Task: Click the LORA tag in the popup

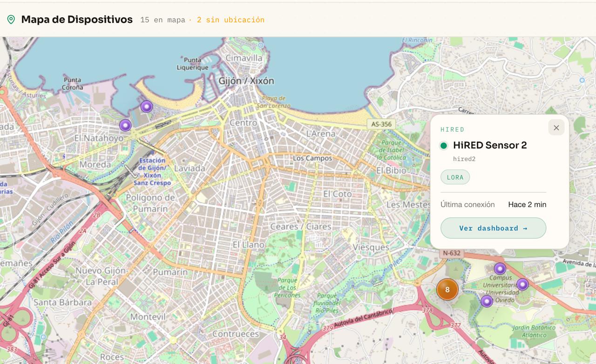Action: [x=455, y=177]
